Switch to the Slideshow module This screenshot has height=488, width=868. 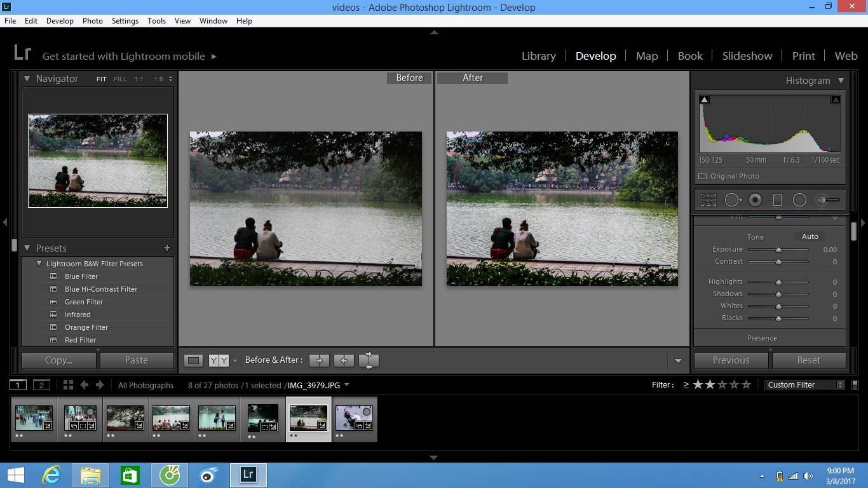click(747, 56)
